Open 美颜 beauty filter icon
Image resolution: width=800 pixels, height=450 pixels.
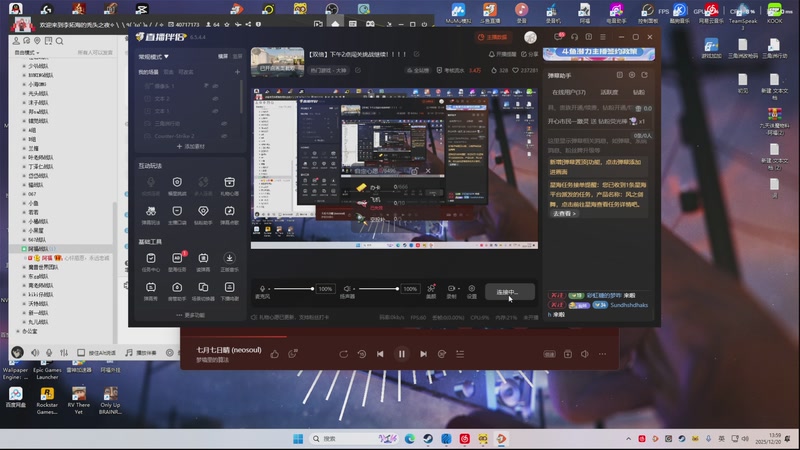coord(431,291)
